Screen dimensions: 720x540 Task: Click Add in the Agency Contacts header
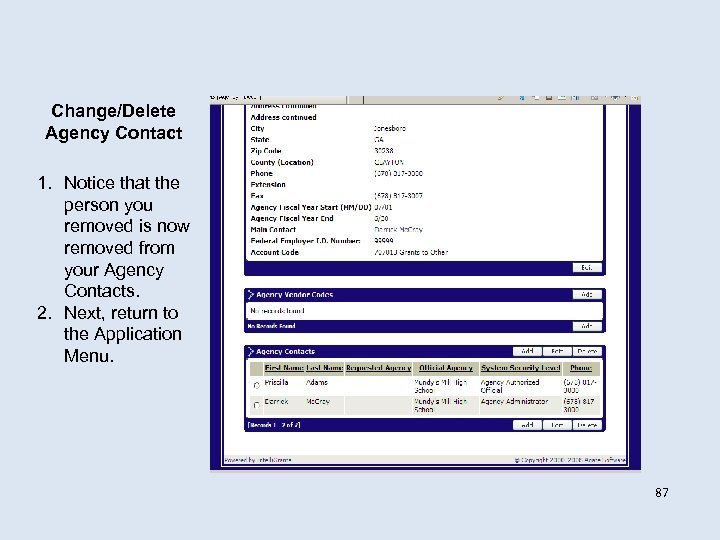point(527,351)
